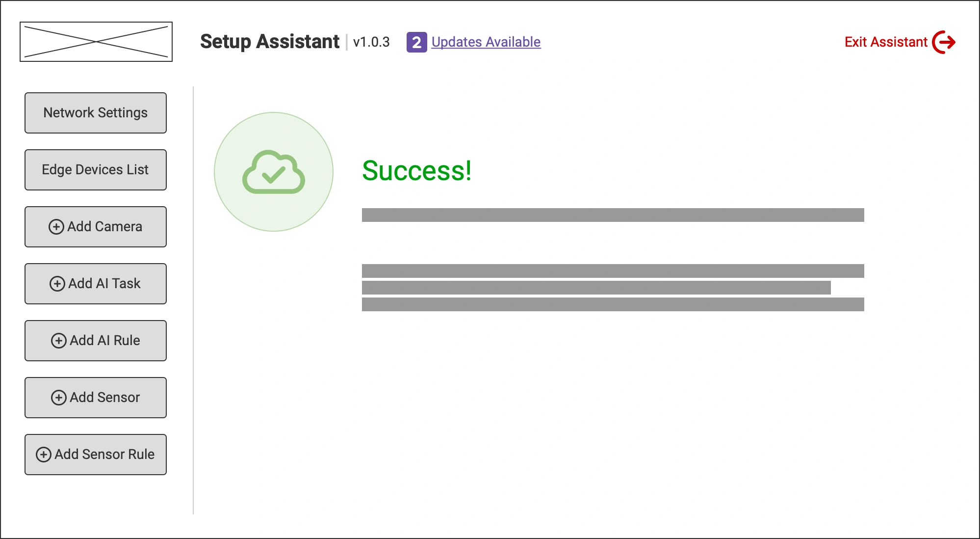This screenshot has height=539, width=980.
Task: Click the plus icon on Add Sensor
Action: click(60, 397)
